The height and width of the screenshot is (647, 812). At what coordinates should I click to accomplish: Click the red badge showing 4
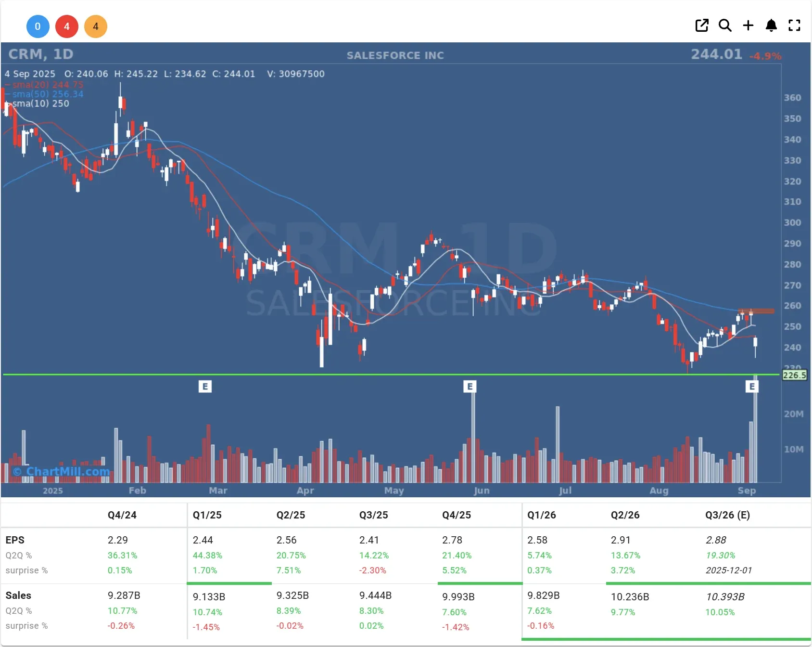pyautogui.click(x=67, y=26)
